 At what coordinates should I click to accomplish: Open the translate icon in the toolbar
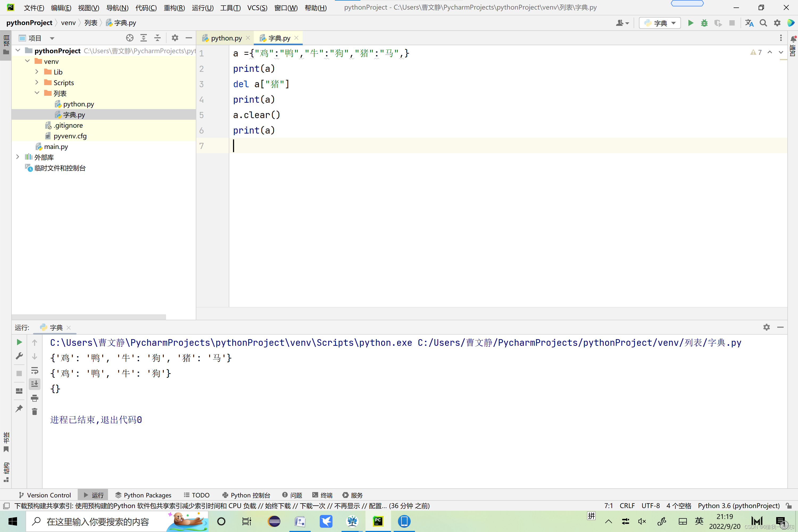coord(750,23)
